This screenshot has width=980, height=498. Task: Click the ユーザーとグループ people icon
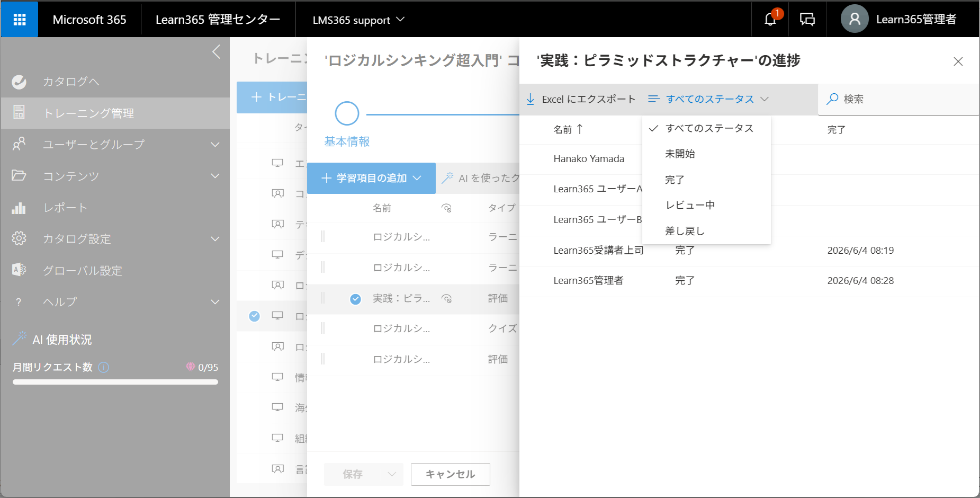pyautogui.click(x=19, y=144)
